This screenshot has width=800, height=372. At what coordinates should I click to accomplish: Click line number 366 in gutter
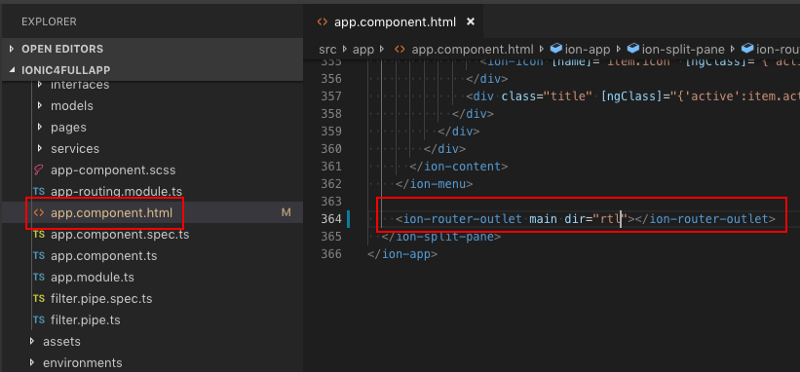point(331,254)
